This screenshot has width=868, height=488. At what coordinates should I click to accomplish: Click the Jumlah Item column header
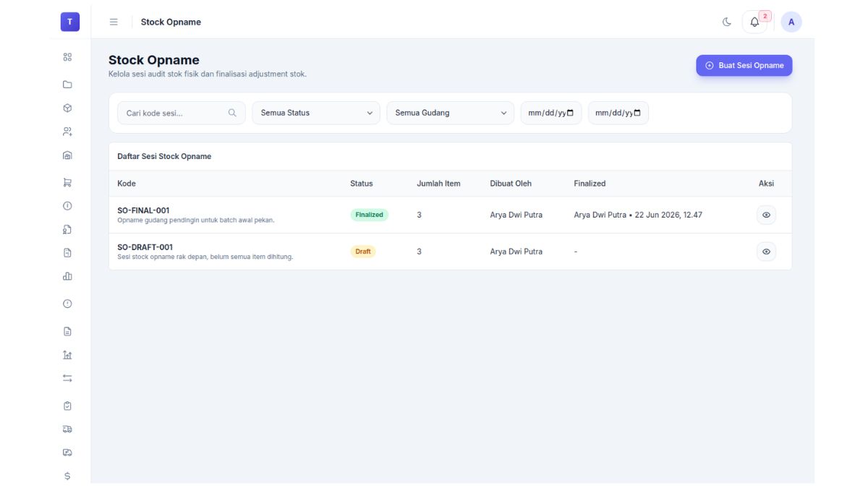pyautogui.click(x=438, y=184)
